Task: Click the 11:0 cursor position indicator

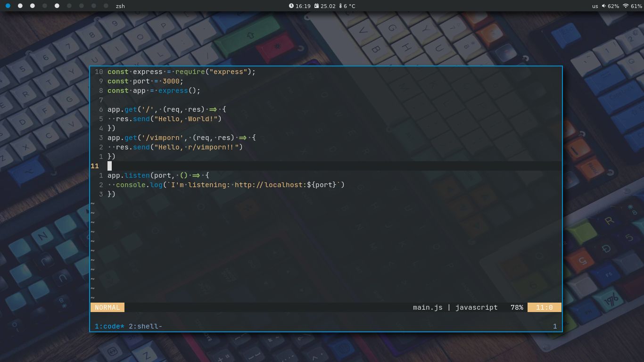Action: [545, 307]
